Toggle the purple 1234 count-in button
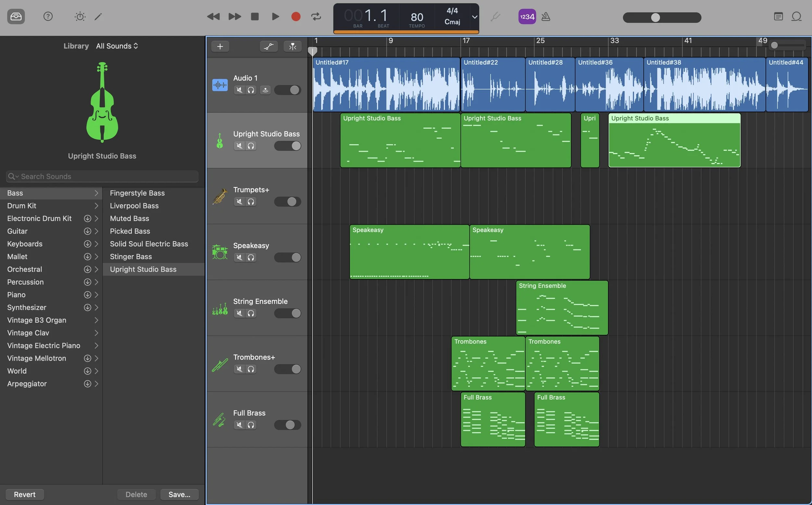 click(x=527, y=16)
